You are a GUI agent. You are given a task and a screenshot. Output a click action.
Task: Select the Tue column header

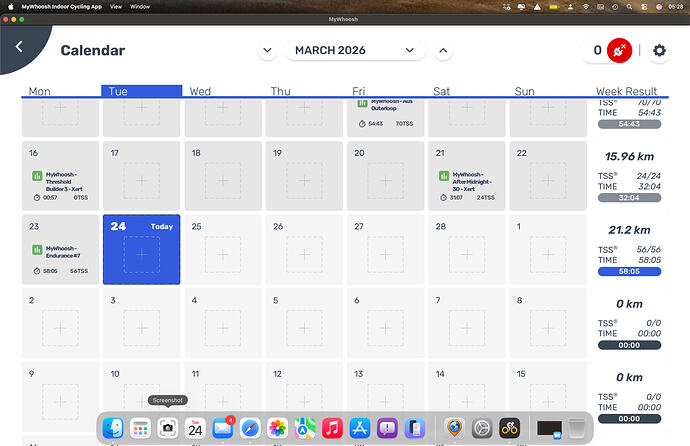tap(141, 91)
